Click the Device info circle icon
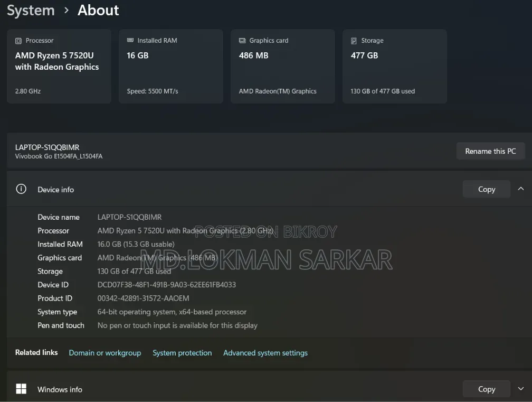 point(21,189)
